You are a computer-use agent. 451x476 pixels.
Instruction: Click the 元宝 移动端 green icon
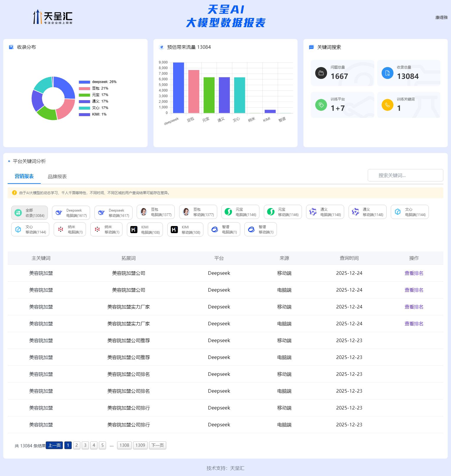point(271,212)
